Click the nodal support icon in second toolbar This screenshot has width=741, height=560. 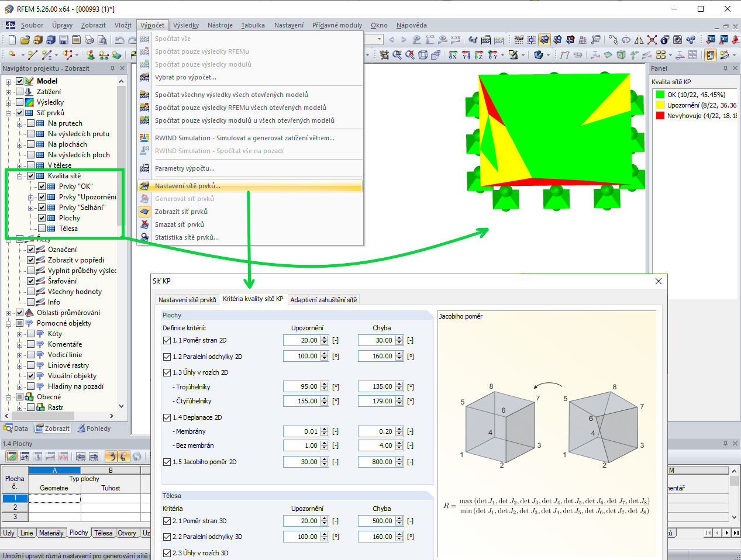(x=91, y=55)
